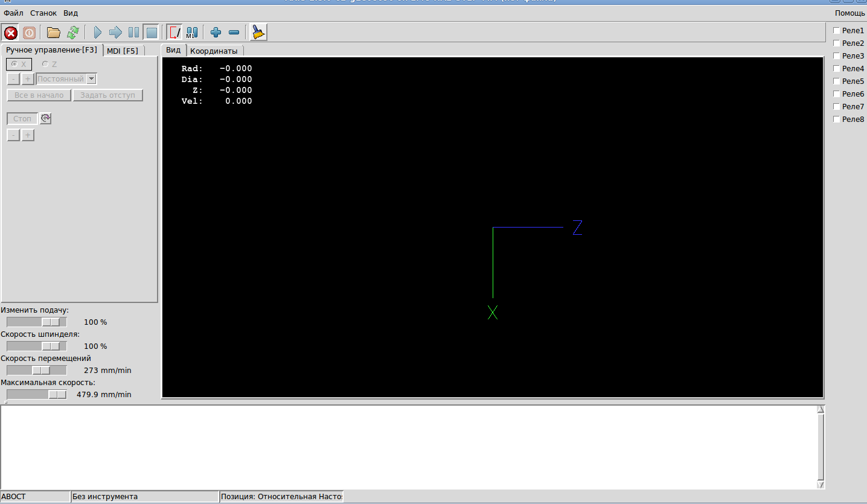The height and width of the screenshot is (504, 867).
Task: Click the 479.9 mm/min value
Action: pyautogui.click(x=104, y=395)
